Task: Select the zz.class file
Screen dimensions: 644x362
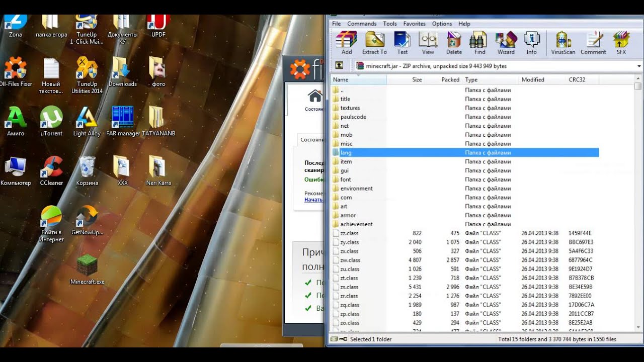Action: click(x=465, y=233)
